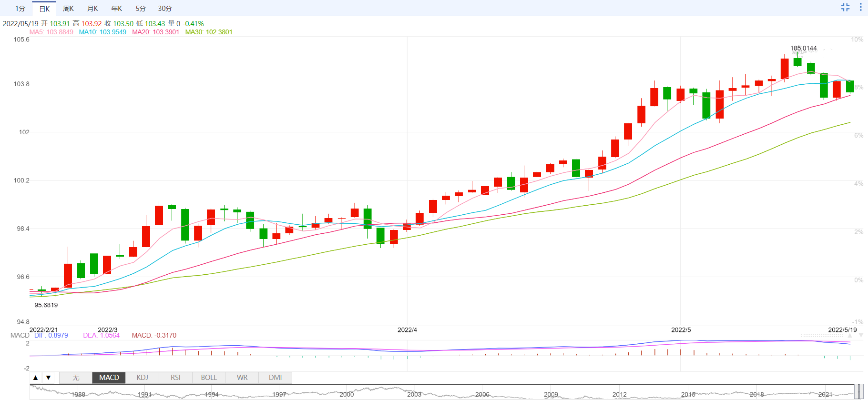
Task: Click the right handle of the range slider
Action: coord(861,391)
